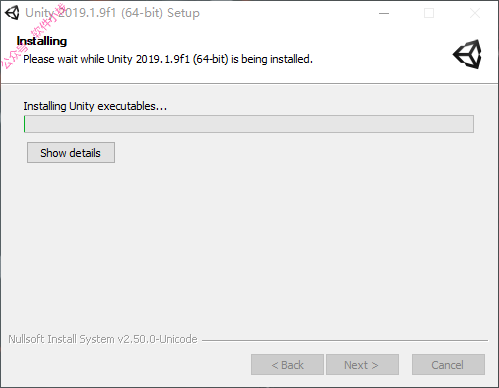499x388 pixels.
Task: Click the large Unity logo in the header
Action: click(467, 54)
